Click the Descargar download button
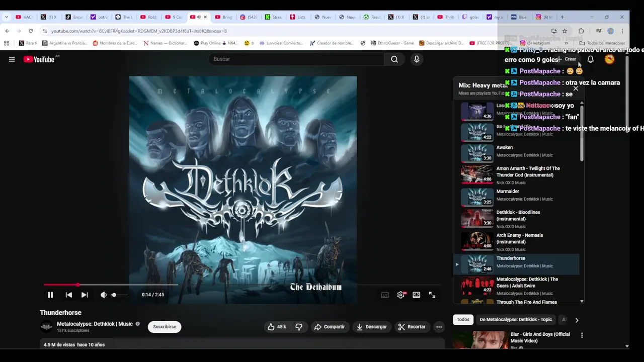 372,327
